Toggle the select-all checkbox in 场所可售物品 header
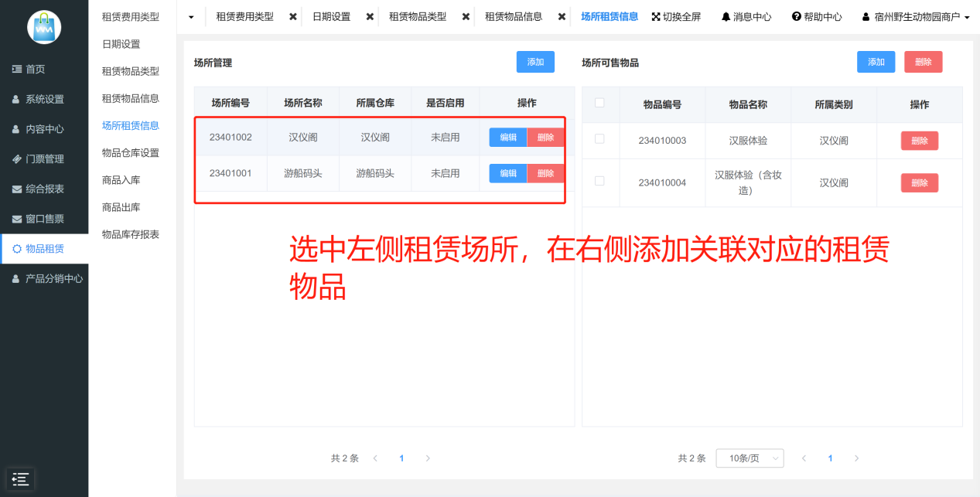This screenshot has height=497, width=980. pos(599,103)
